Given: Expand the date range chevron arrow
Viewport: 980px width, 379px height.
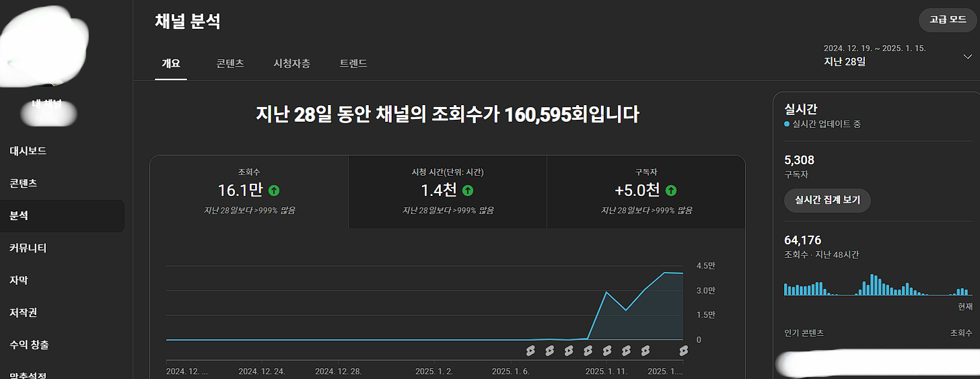Looking at the screenshot, I should [x=967, y=57].
